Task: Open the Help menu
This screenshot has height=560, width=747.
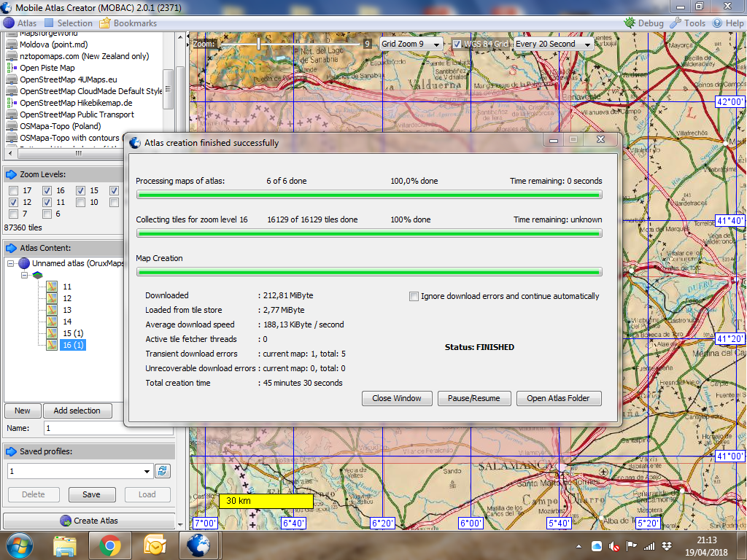Action: tap(727, 23)
